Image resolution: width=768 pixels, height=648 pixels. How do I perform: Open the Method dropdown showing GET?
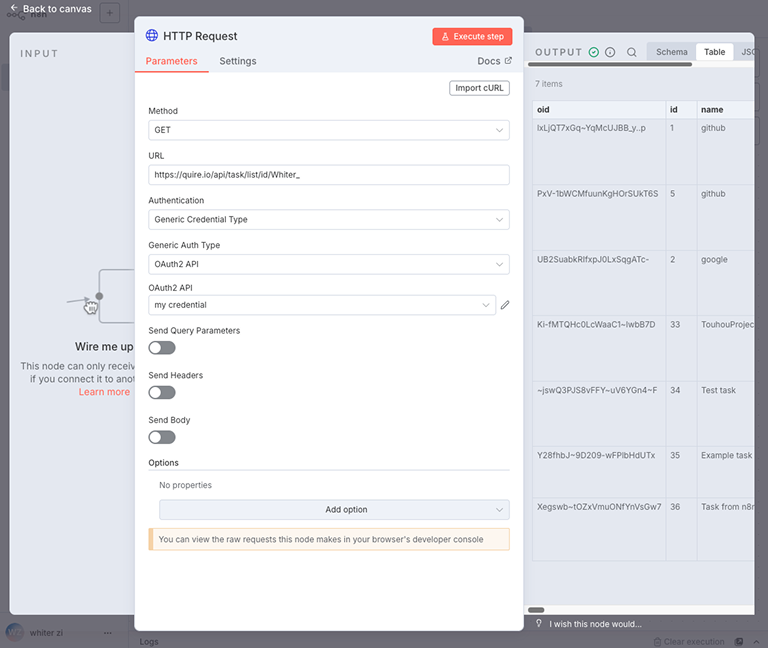click(329, 130)
